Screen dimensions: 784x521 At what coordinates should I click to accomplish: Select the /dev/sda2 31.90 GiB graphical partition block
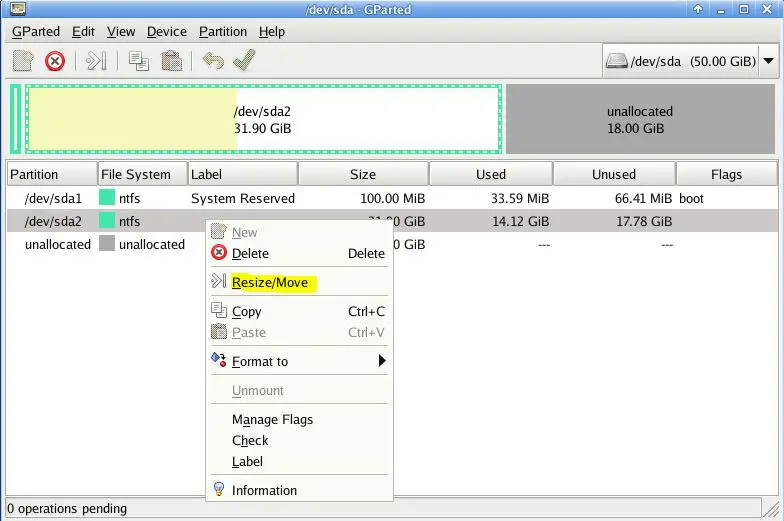tap(263, 119)
